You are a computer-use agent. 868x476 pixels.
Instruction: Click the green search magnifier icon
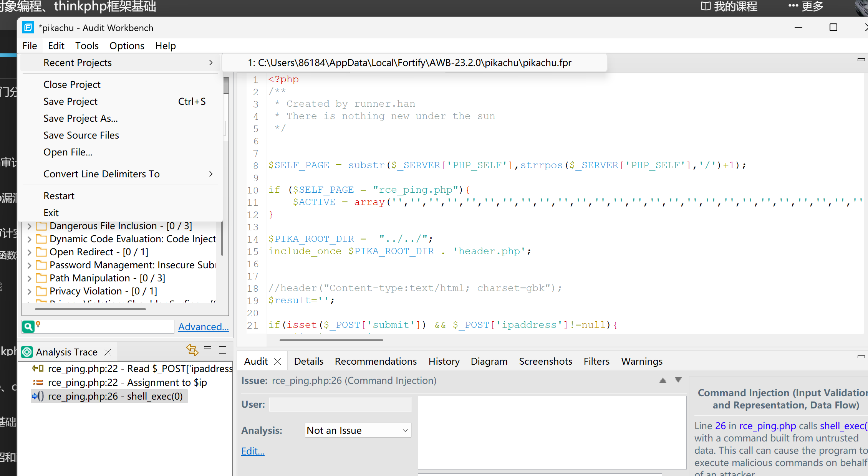coord(28,327)
